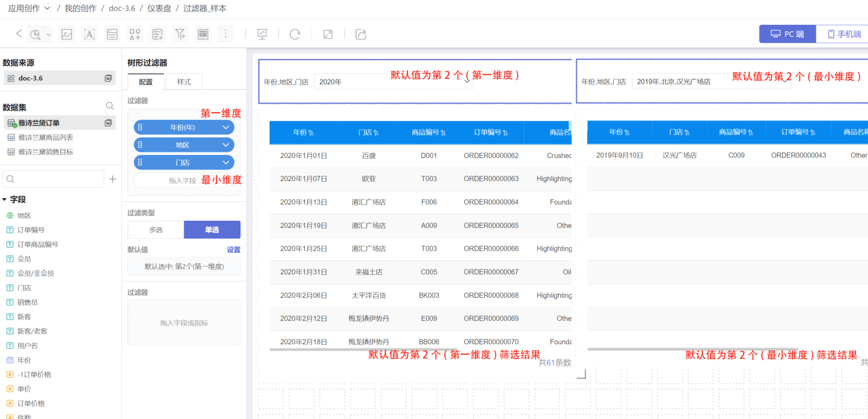
Task: Click the plus icon to add field
Action: (112, 179)
